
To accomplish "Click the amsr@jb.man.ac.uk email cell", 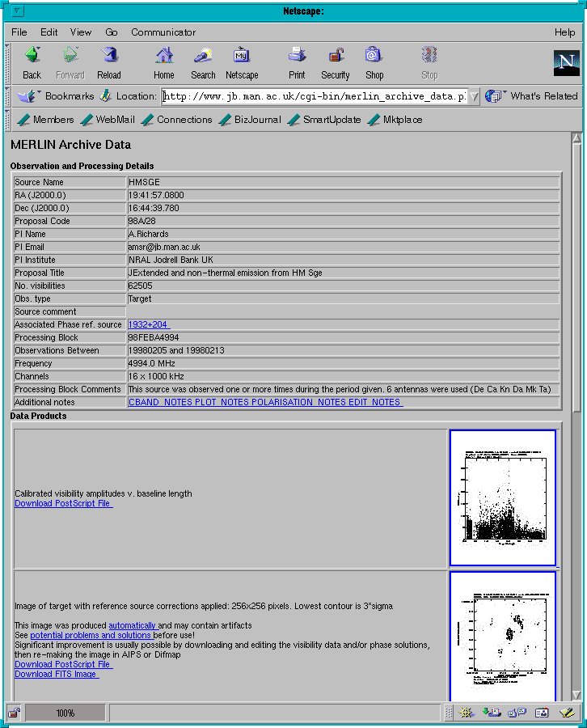I will pyautogui.click(x=343, y=247).
